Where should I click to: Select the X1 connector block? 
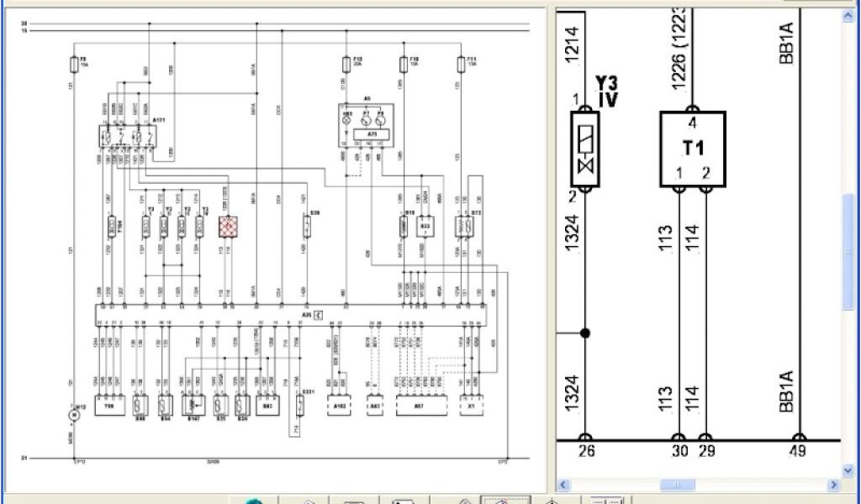(x=470, y=405)
